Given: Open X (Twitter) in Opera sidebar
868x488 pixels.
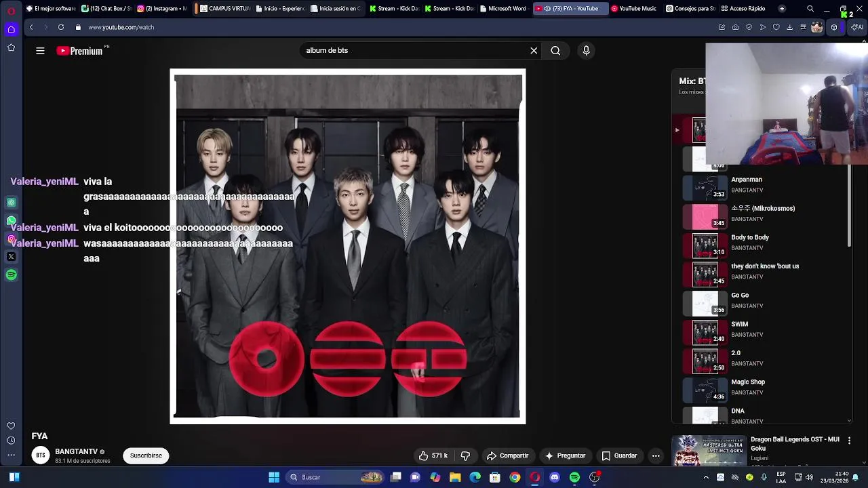Looking at the screenshot, I should [11, 257].
